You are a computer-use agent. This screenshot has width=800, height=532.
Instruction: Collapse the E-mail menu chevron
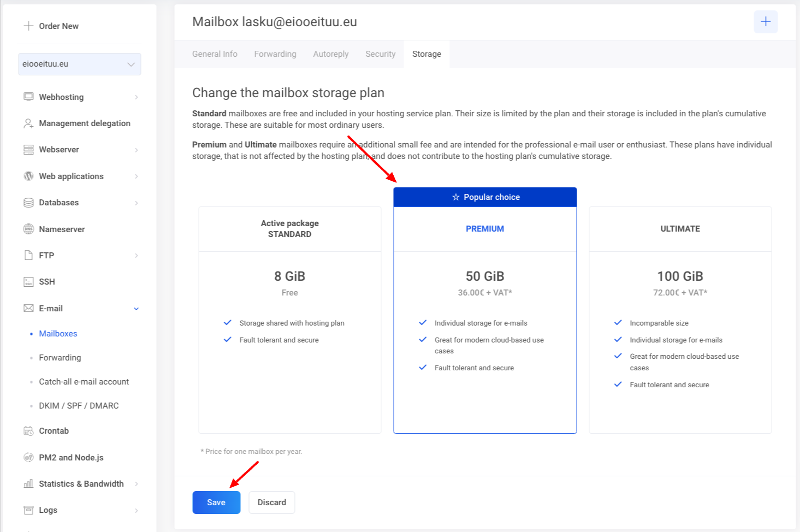click(x=137, y=309)
